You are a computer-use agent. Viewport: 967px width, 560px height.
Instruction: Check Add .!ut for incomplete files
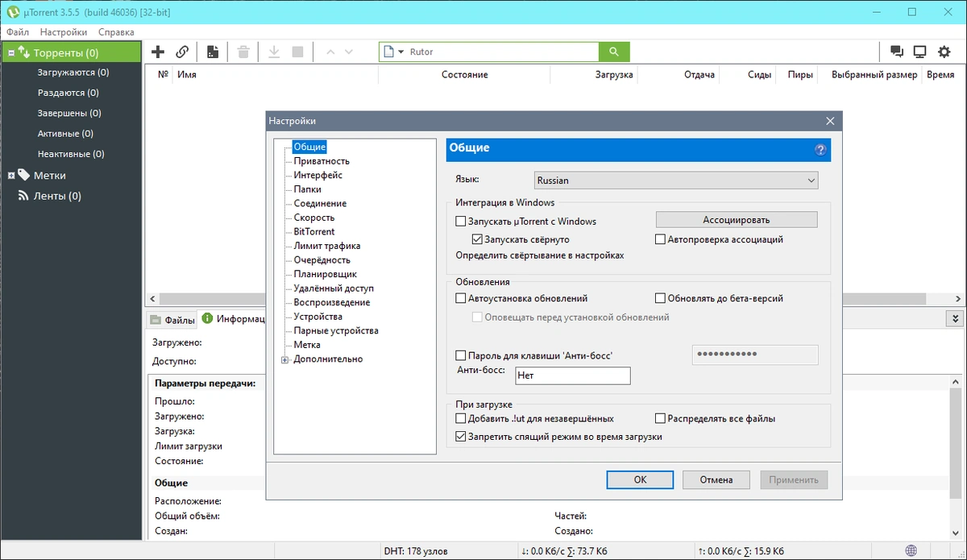tap(461, 418)
